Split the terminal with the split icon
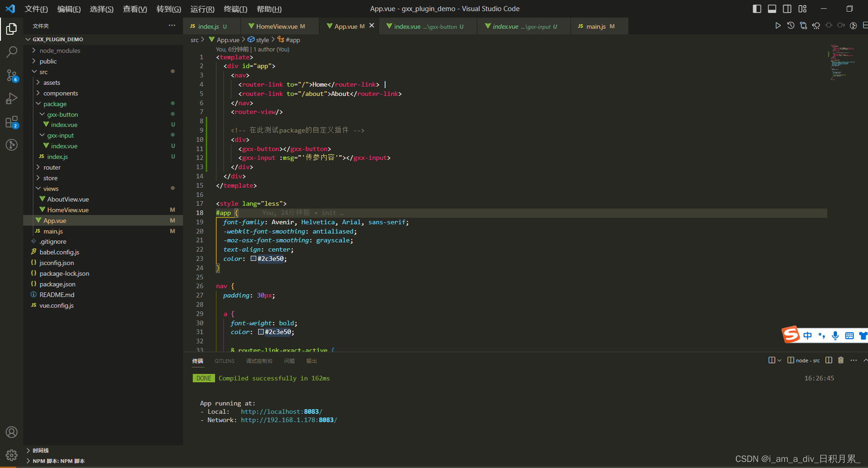Image resolution: width=868 pixels, height=468 pixels. [829, 360]
